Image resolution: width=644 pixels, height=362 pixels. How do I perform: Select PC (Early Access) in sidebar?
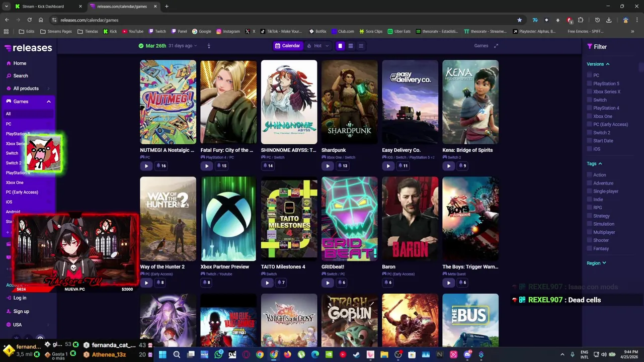pos(22,192)
